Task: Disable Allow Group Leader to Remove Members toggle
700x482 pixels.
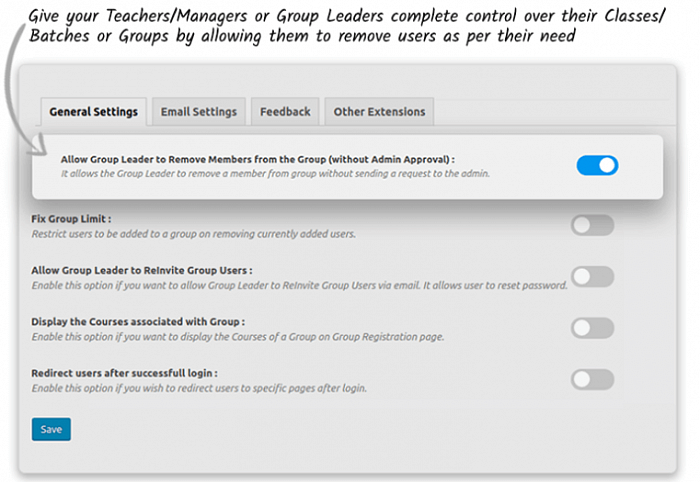Action: pyautogui.click(x=597, y=166)
